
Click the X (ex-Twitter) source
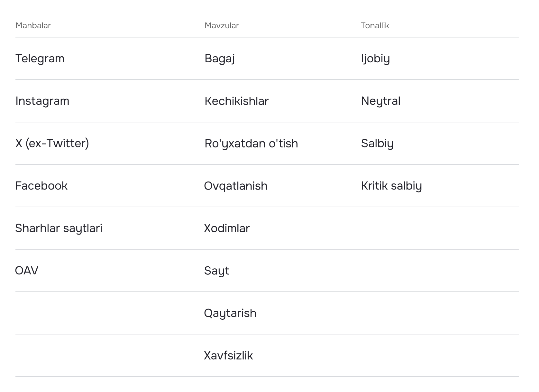click(x=52, y=143)
